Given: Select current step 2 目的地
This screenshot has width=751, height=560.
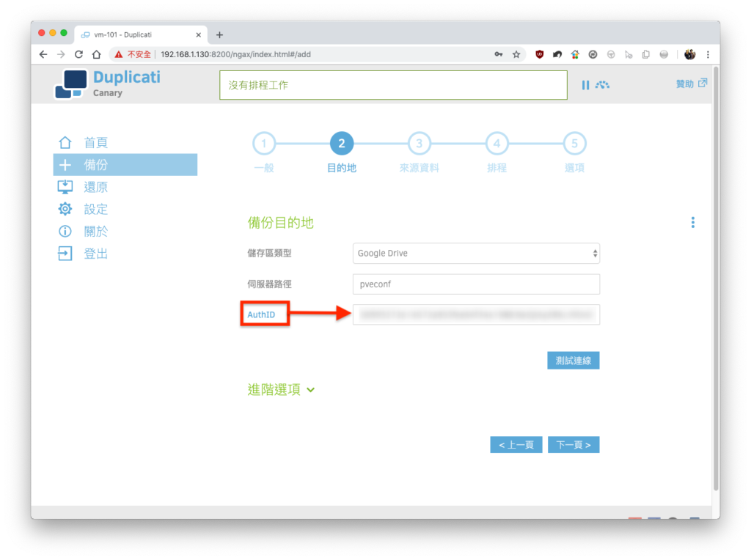Looking at the screenshot, I should (342, 144).
